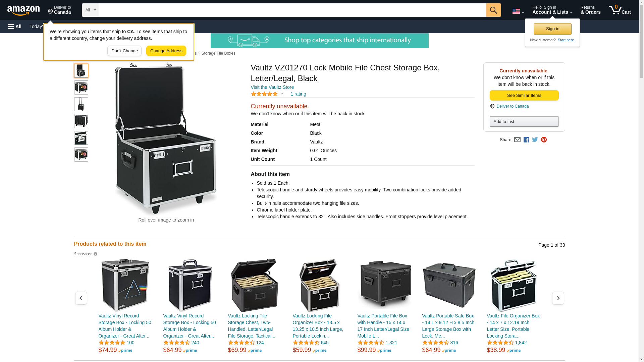644x362 pixels.
Task: Click the Change Address button
Action: 166,51
